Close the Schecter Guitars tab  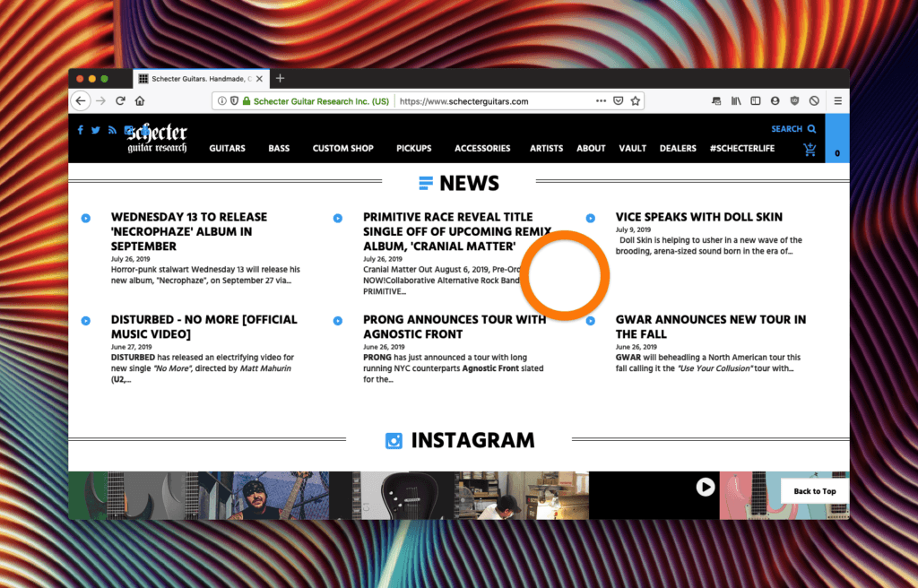click(x=259, y=79)
